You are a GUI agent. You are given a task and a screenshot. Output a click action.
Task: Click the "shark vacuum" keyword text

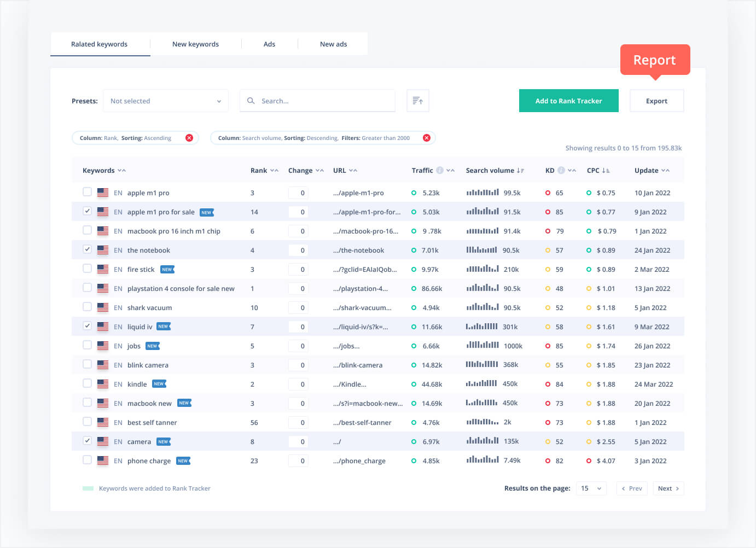(149, 308)
